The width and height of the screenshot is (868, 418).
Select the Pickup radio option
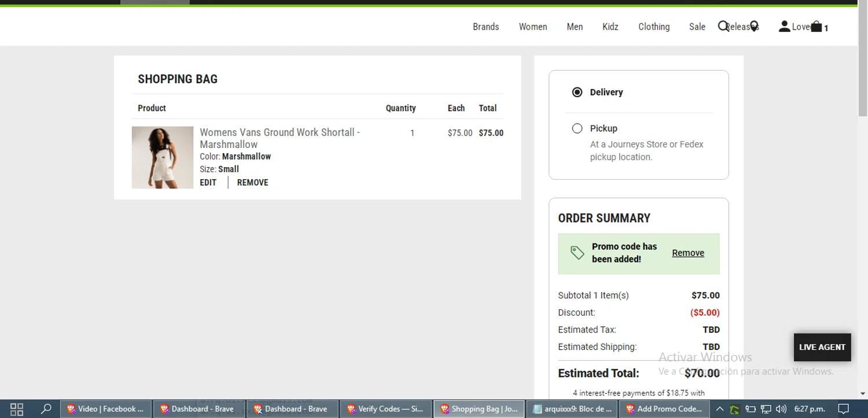577,128
